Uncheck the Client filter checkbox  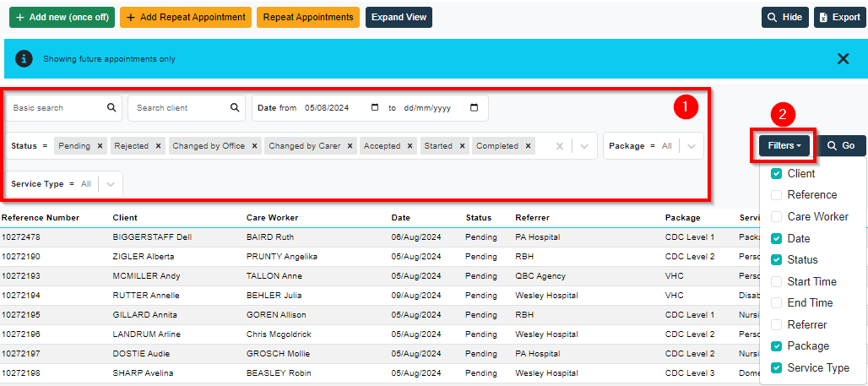click(776, 174)
